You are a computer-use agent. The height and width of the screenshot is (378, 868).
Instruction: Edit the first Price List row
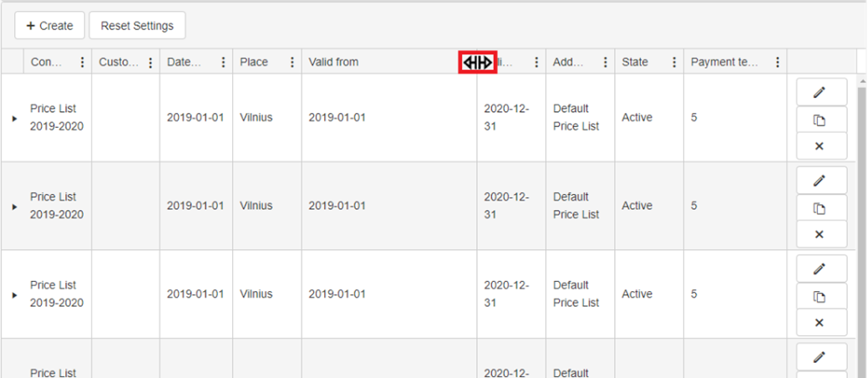click(x=821, y=92)
